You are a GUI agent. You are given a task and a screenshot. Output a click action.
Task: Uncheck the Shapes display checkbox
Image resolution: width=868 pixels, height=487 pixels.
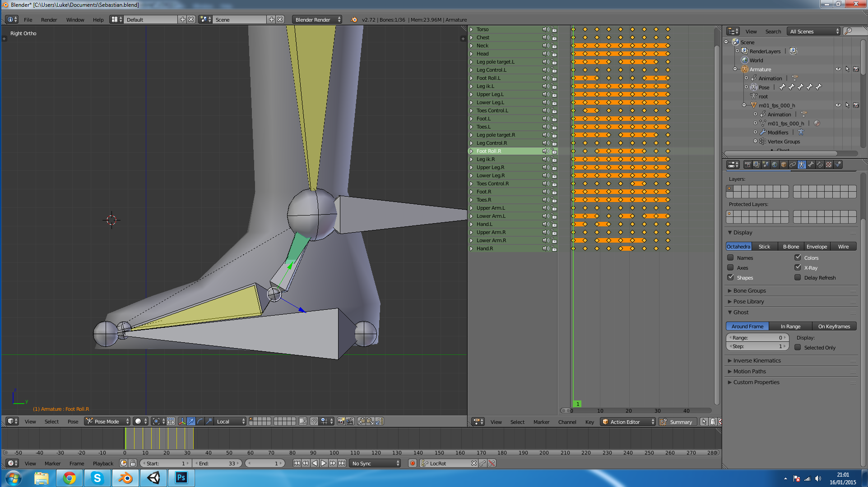[x=730, y=277]
